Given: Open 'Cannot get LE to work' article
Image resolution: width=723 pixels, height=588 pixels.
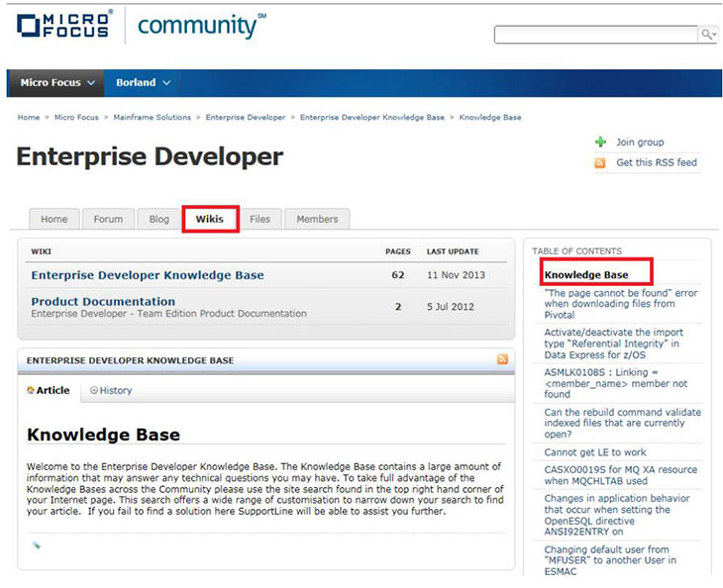Looking at the screenshot, I should [595, 451].
